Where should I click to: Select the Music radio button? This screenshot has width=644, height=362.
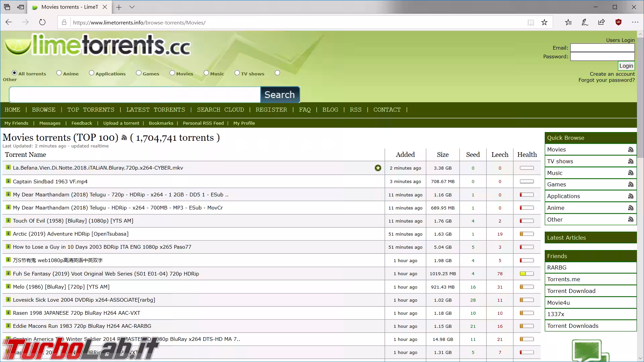tap(206, 73)
